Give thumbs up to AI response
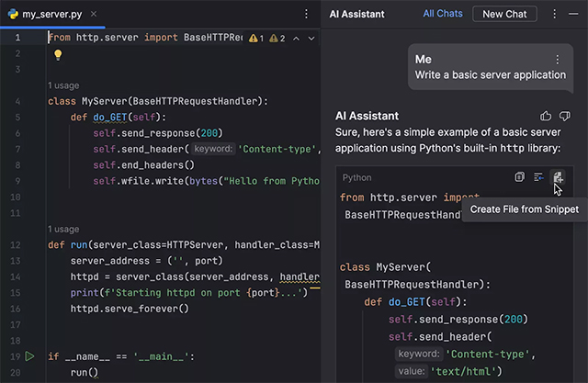 pos(546,116)
